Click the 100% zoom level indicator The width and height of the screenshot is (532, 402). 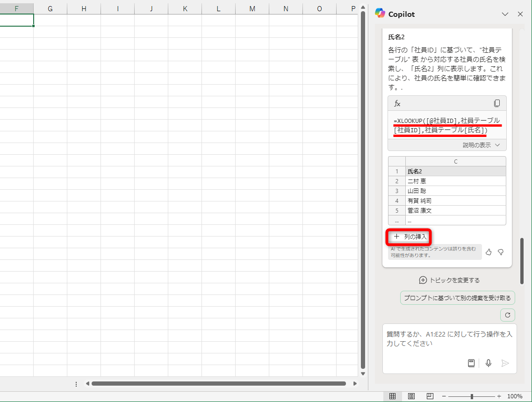pyautogui.click(x=514, y=395)
